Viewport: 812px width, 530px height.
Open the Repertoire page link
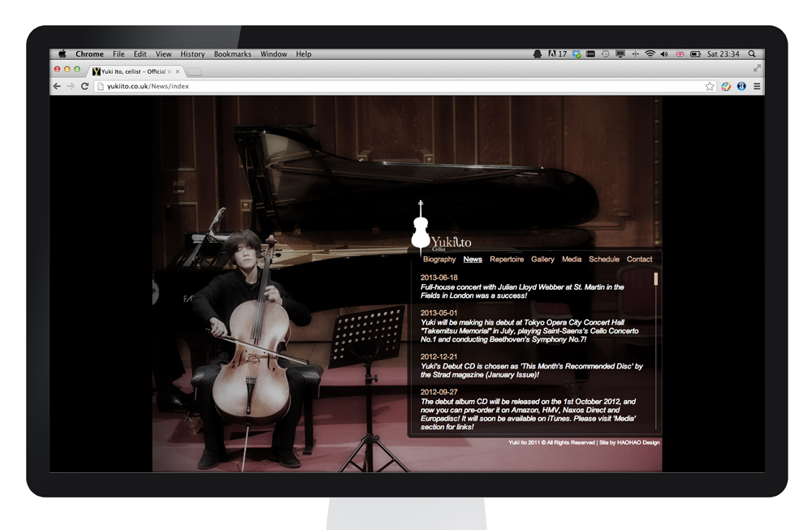click(x=507, y=259)
